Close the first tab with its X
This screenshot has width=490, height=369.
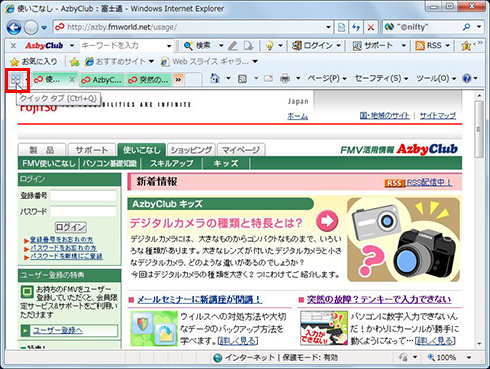[x=71, y=80]
